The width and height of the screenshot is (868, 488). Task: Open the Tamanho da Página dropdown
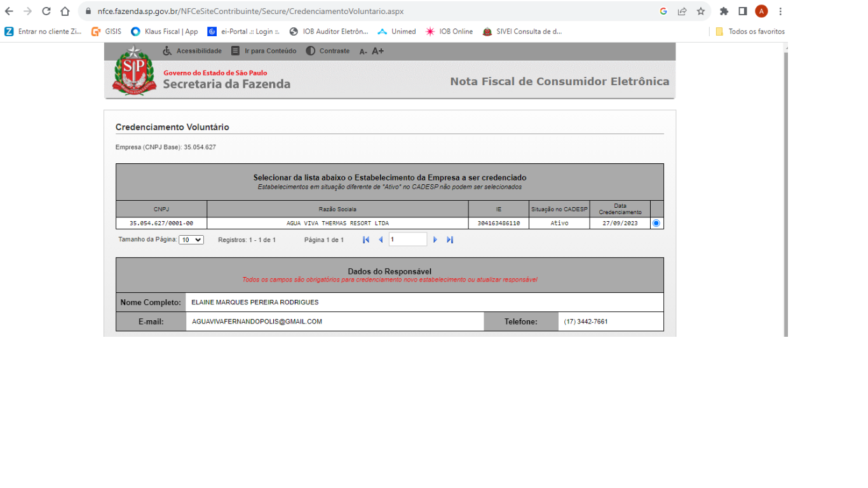[191, 240]
